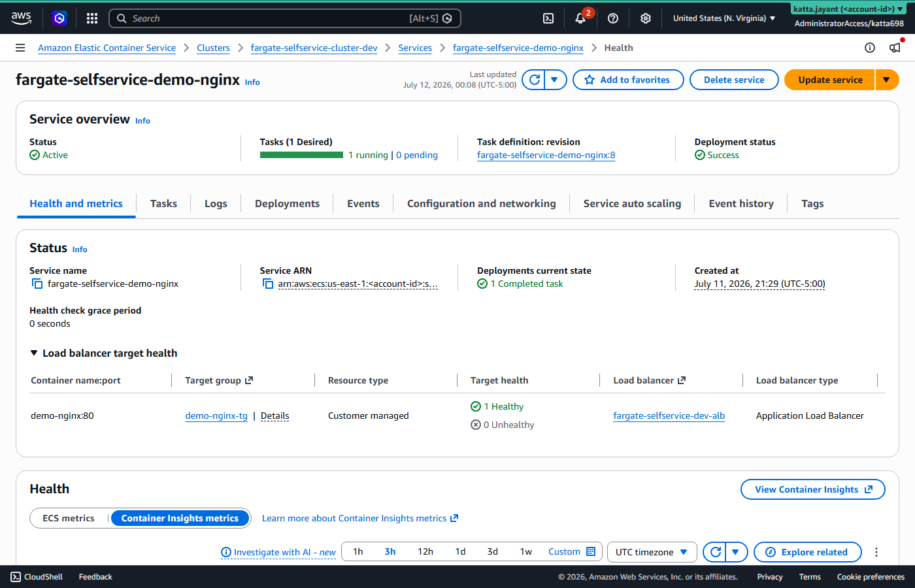Image resolution: width=915 pixels, height=588 pixels.
Task: Open the metrics three-dot overflow menu
Action: (x=876, y=552)
